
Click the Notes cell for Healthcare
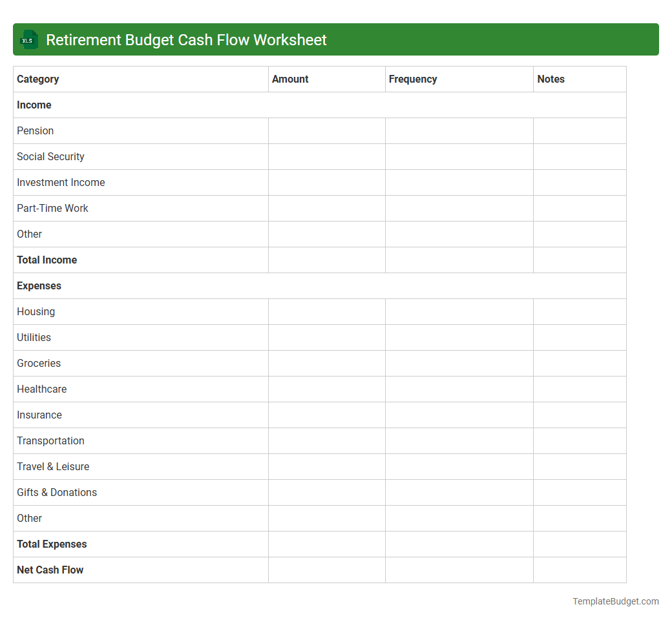click(579, 389)
